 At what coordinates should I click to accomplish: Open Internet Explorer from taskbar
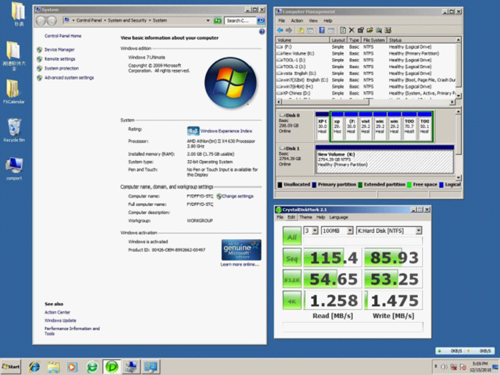34,367
